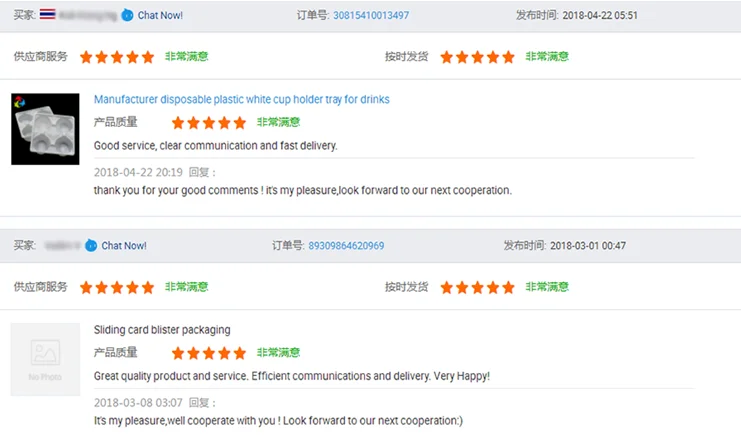The image size is (741, 435).
Task: Click the No Photo placeholder image
Action: click(x=45, y=358)
